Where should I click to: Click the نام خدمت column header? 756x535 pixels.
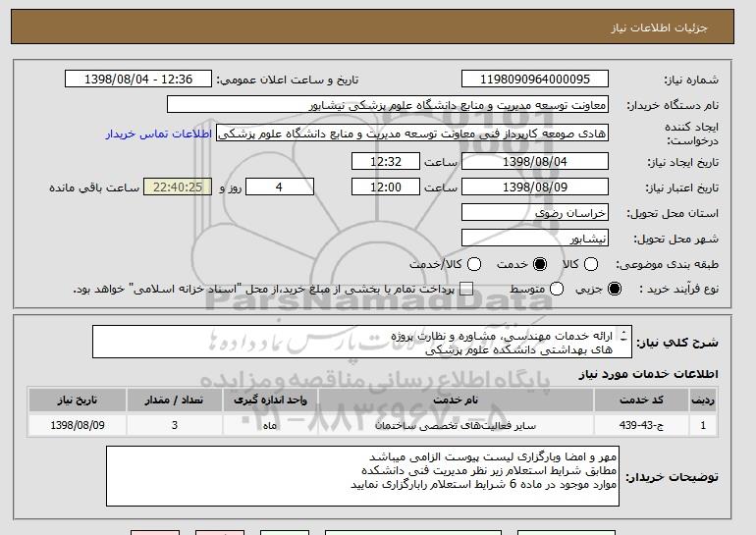click(x=456, y=401)
